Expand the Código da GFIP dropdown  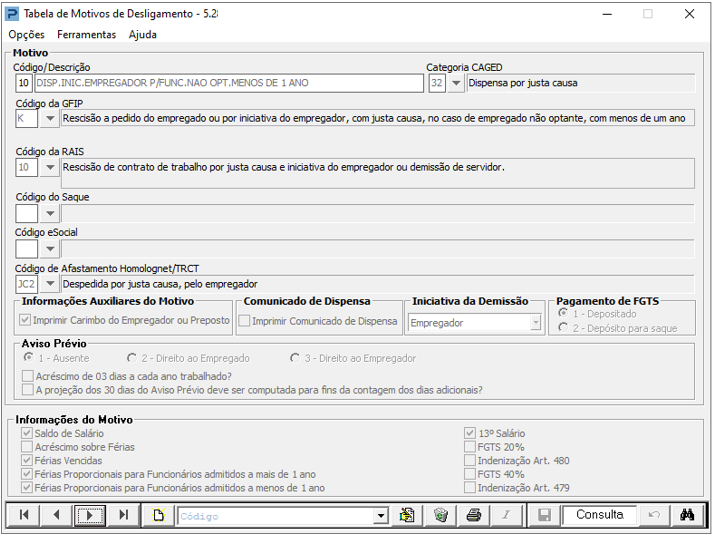click(x=50, y=119)
